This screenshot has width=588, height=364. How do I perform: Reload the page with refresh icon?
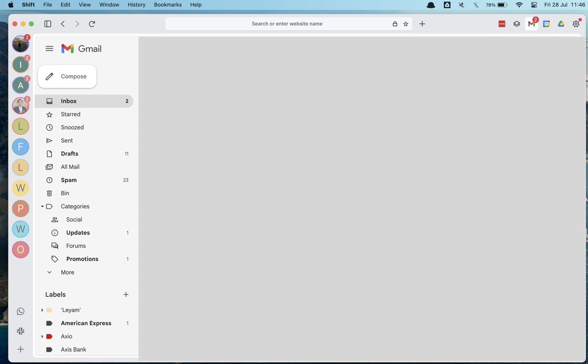click(92, 24)
